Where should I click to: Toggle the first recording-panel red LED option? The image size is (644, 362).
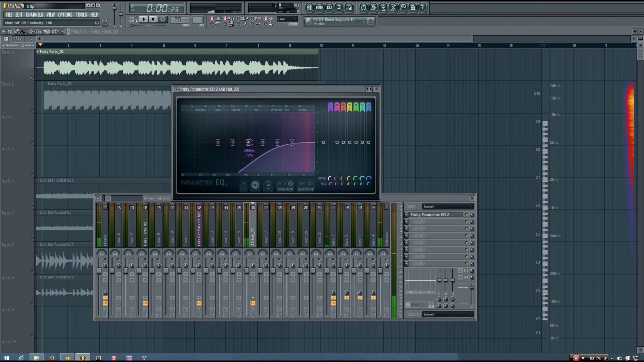coord(212,18)
